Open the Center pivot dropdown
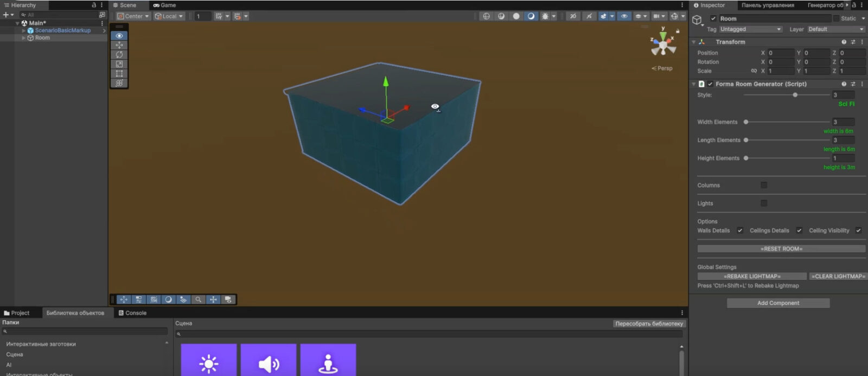 [x=133, y=16]
